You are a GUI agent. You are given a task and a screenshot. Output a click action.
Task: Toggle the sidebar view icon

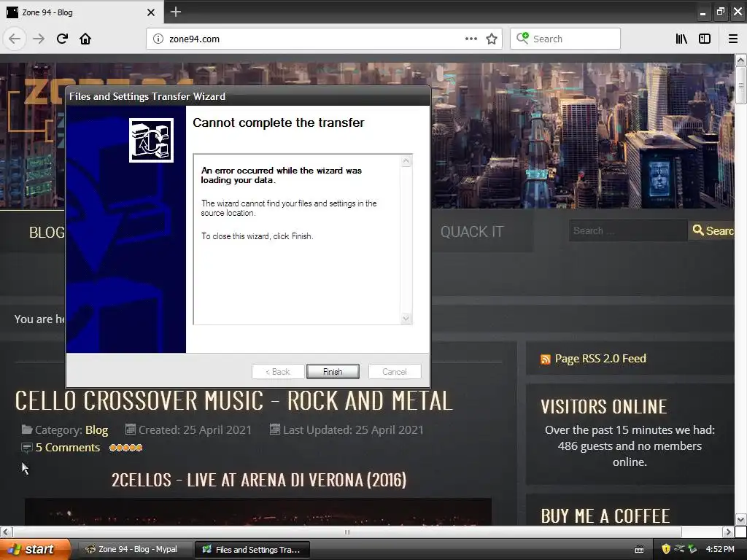click(705, 39)
